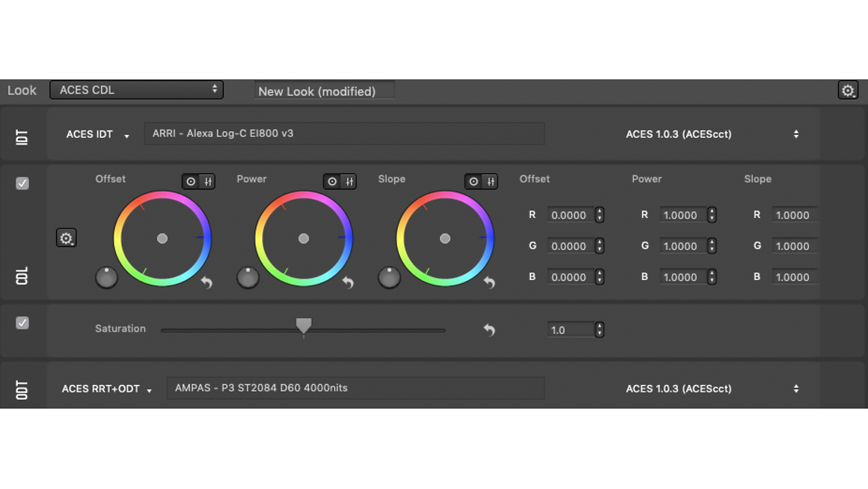
Task: Click the Slope G value field
Action: [x=795, y=246]
